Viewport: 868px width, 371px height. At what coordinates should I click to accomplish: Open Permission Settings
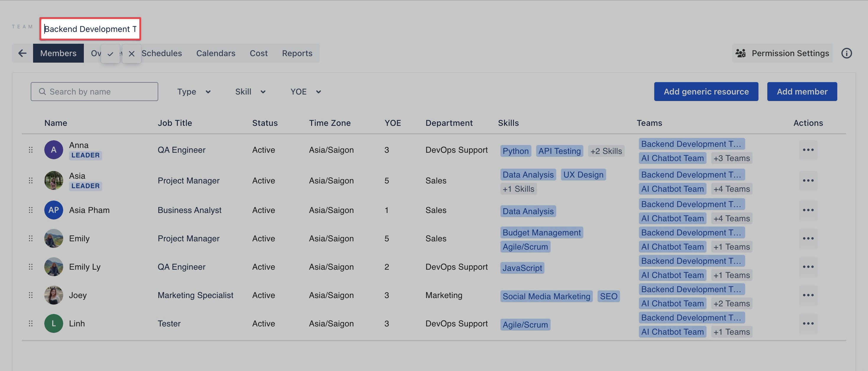coord(782,53)
